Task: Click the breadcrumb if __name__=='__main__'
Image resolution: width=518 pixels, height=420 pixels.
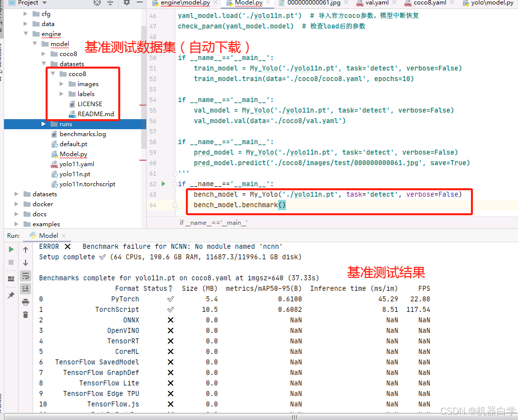Action: coord(213,223)
